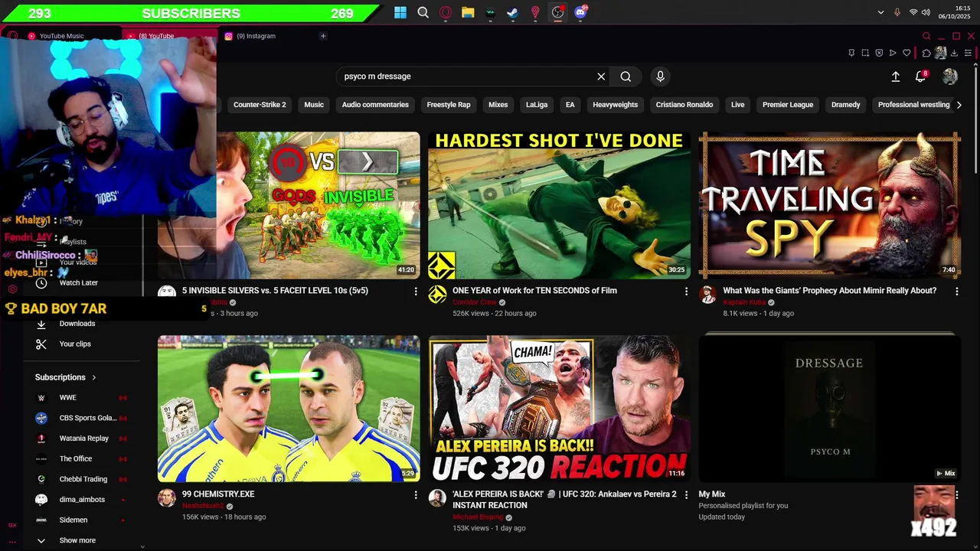
Task: Open File Explorer from the taskbar
Action: coord(468,12)
